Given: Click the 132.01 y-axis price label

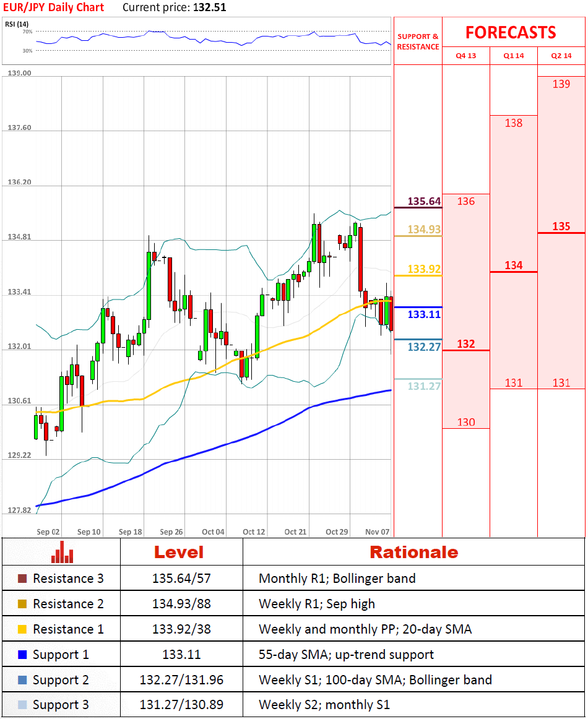Looking at the screenshot, I should [19, 347].
